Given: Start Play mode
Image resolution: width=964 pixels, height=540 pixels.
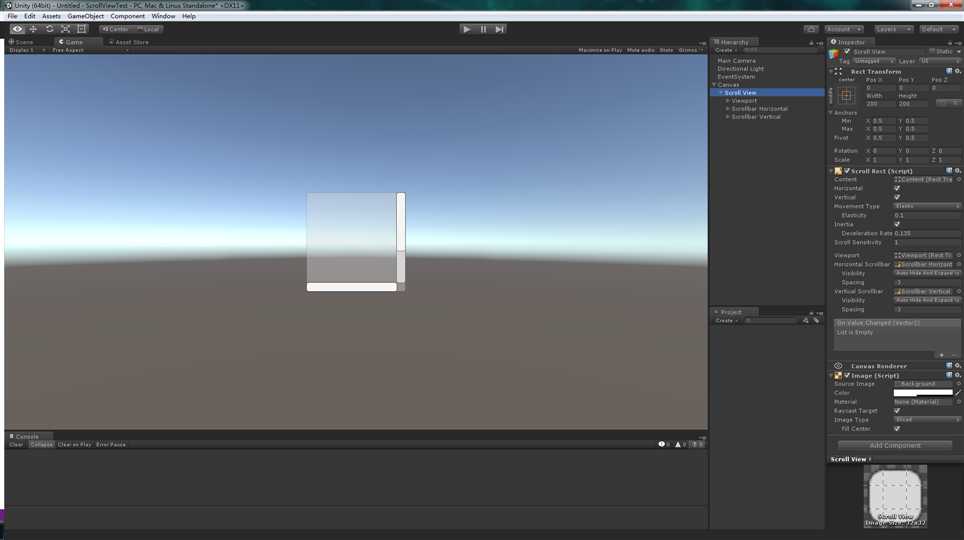Looking at the screenshot, I should coord(467,29).
